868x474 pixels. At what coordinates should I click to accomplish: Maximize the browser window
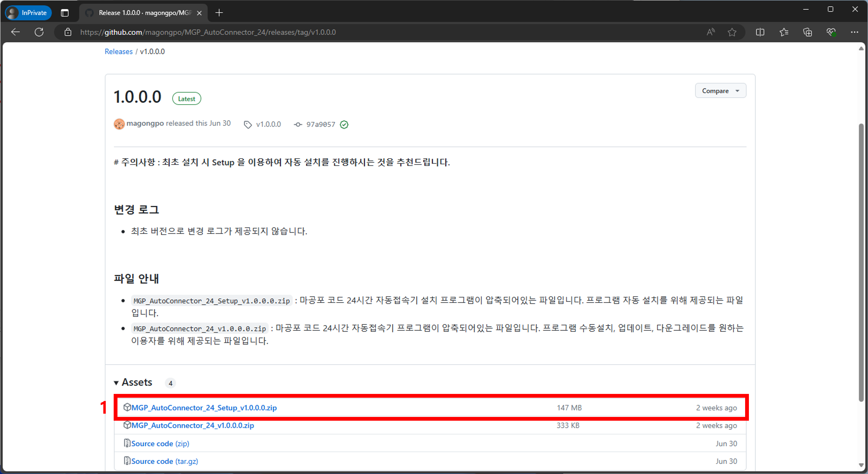pos(831,9)
